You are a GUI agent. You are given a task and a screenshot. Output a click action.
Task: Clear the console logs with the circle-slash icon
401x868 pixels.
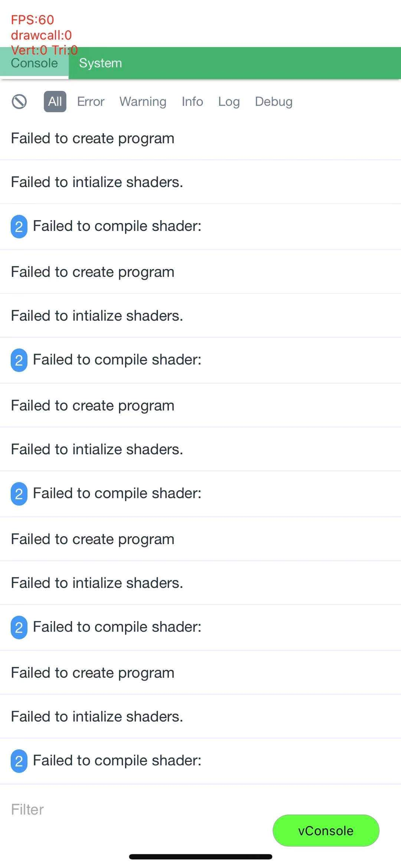[x=19, y=101]
